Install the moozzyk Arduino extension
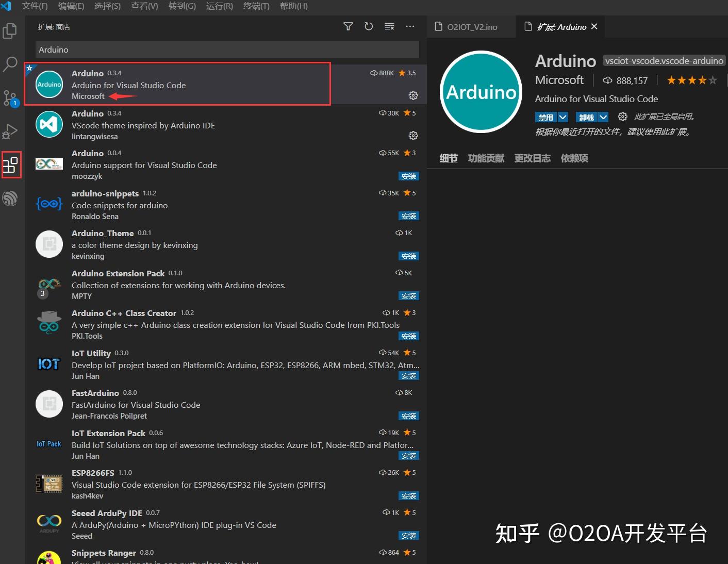 [x=409, y=176]
